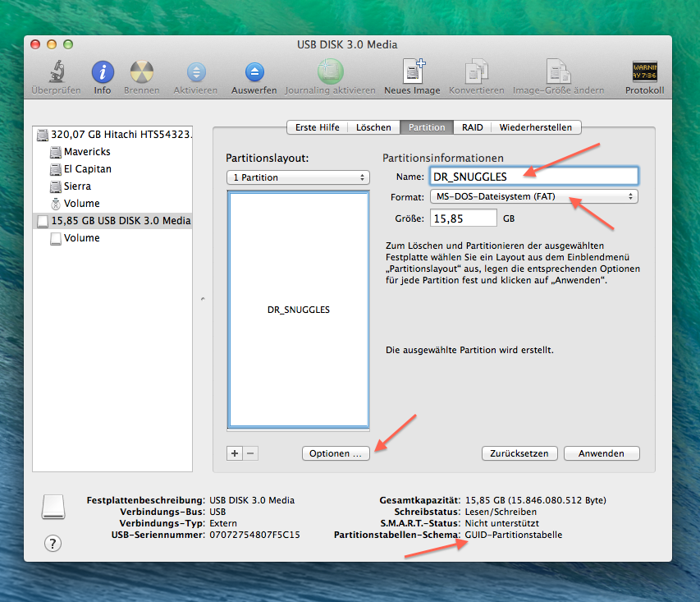Minimize the window with the yellow button
The image size is (700, 602).
coord(52,44)
